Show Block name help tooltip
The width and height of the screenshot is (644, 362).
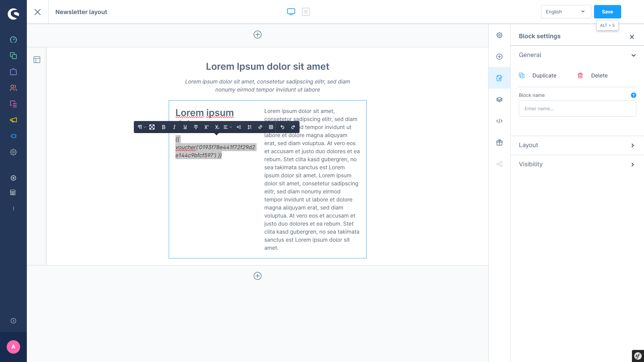tap(633, 95)
